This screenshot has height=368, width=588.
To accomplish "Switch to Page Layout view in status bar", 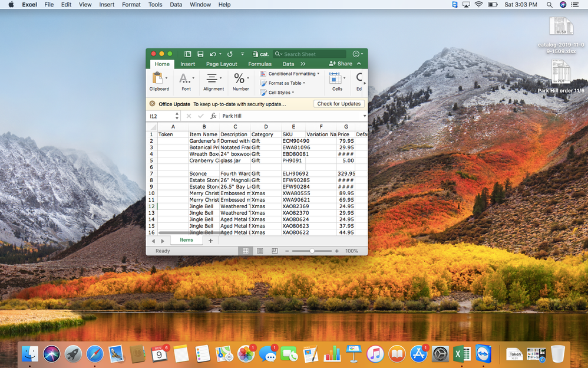I will point(260,251).
